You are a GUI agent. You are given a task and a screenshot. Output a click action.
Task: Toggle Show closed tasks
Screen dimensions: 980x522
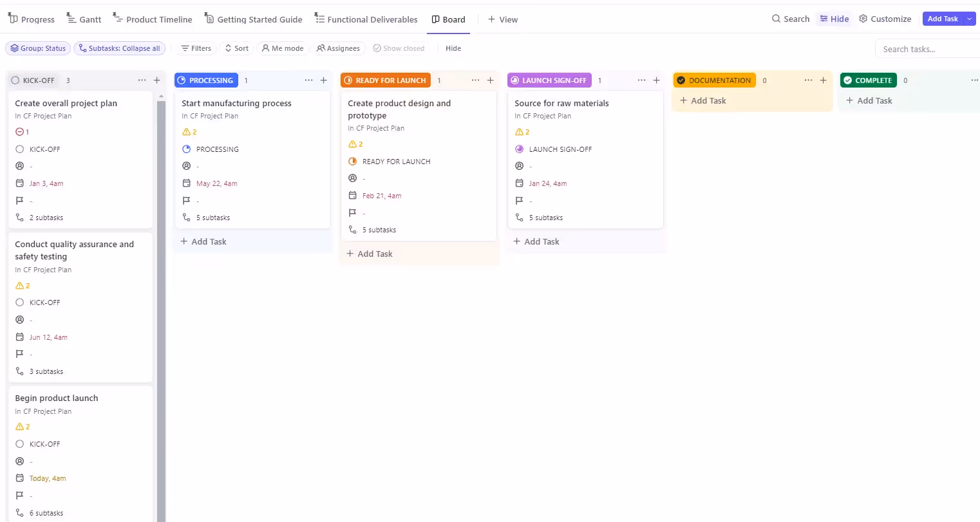click(399, 48)
